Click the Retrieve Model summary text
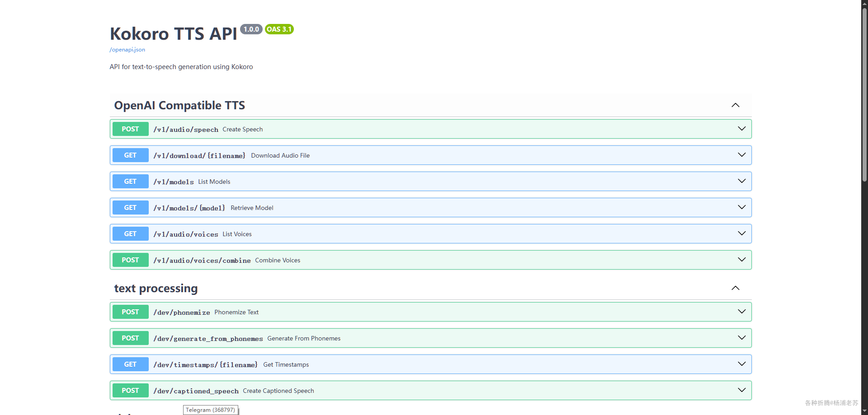The width and height of the screenshot is (868, 415). pyautogui.click(x=252, y=208)
